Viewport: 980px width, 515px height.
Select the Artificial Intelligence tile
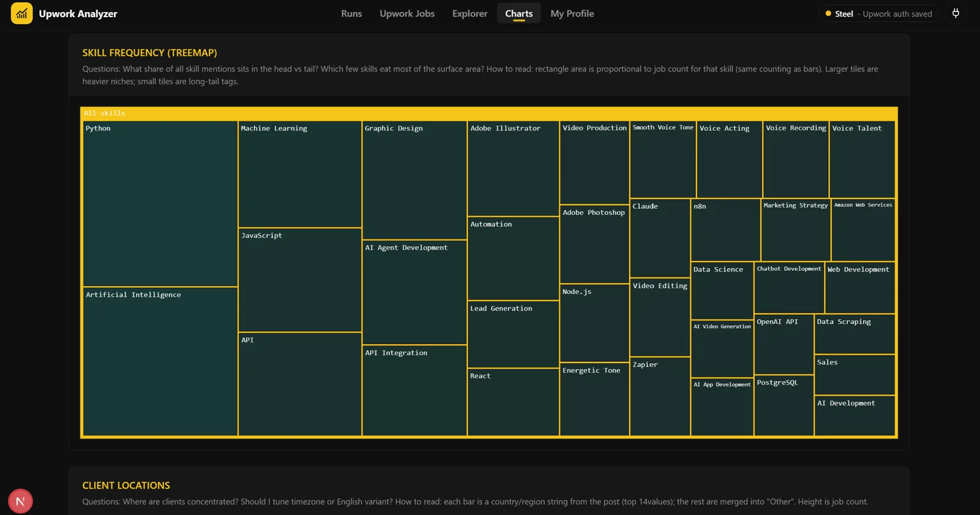tap(160, 361)
